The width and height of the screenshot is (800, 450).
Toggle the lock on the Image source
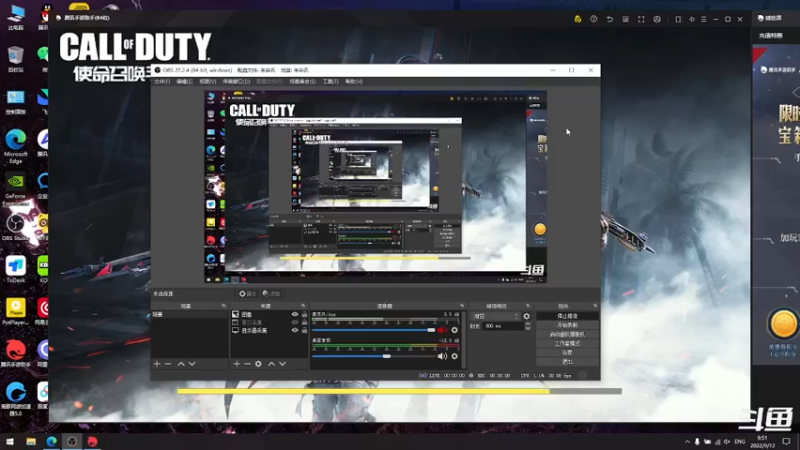(x=305, y=314)
